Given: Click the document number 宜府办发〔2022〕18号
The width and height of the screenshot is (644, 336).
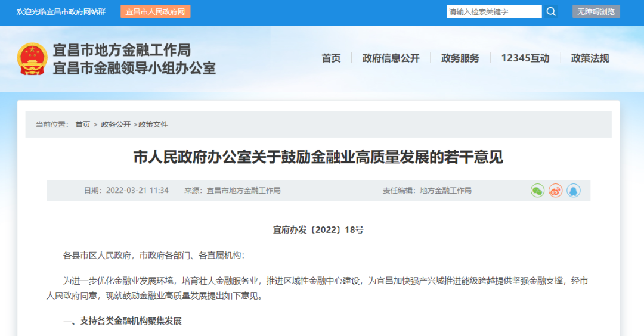Looking at the screenshot, I should (x=318, y=229).
